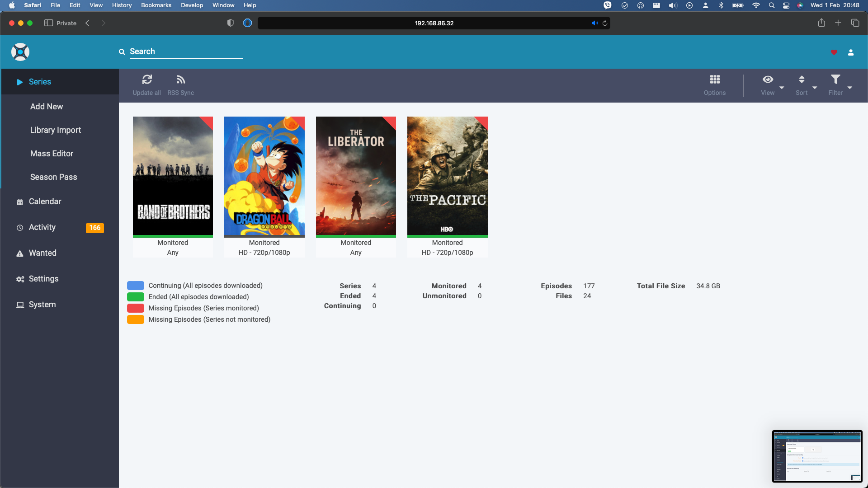Click the Sonarr logo icon

pyautogui.click(x=20, y=52)
